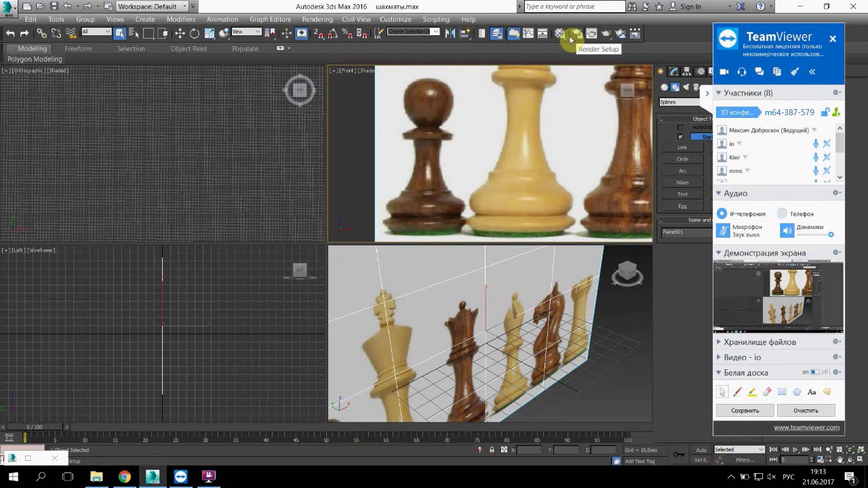
Task: Toggle microphone for participant Kiwi
Action: [x=816, y=157]
